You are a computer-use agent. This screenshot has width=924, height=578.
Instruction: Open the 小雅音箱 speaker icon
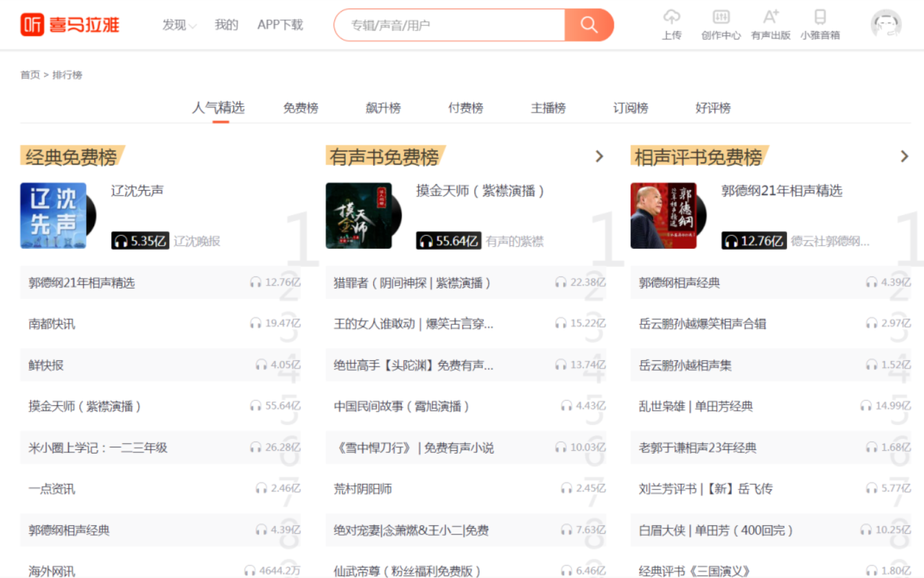tap(820, 17)
